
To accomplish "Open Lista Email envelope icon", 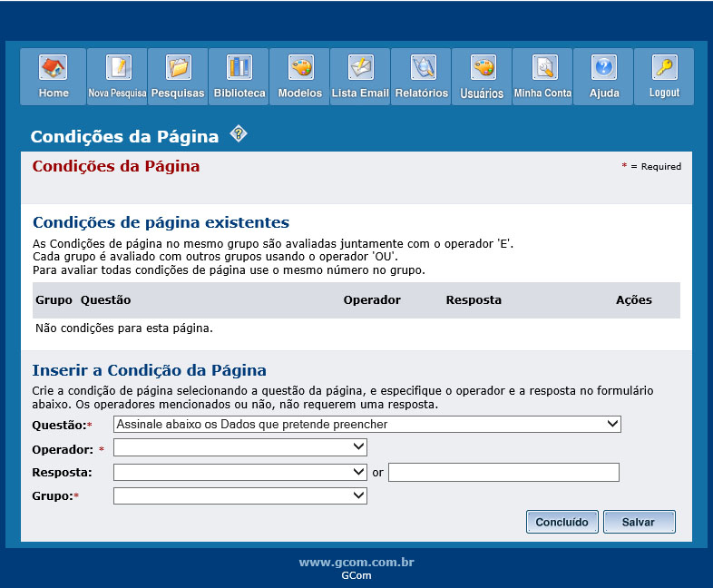I will (x=360, y=68).
